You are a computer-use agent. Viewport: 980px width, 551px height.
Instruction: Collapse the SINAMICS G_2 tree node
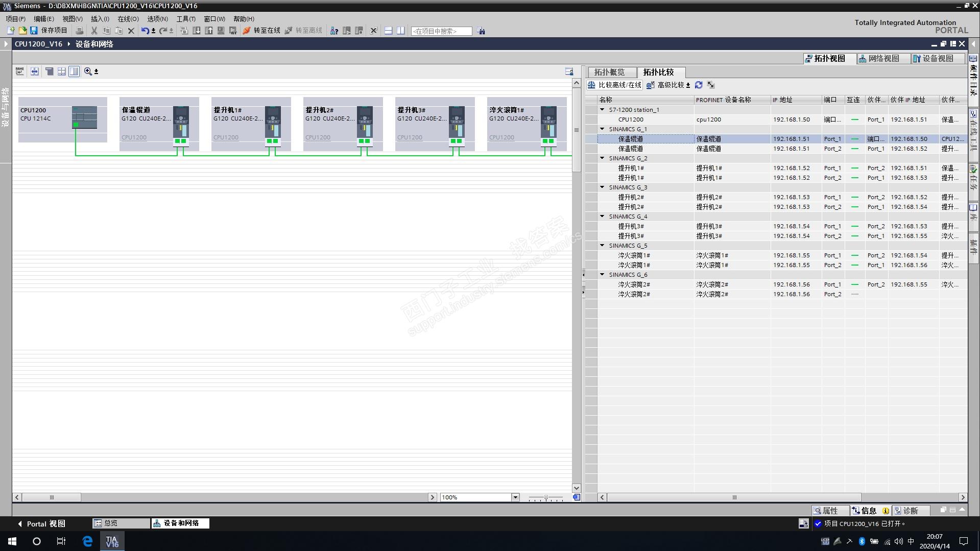[x=602, y=158]
